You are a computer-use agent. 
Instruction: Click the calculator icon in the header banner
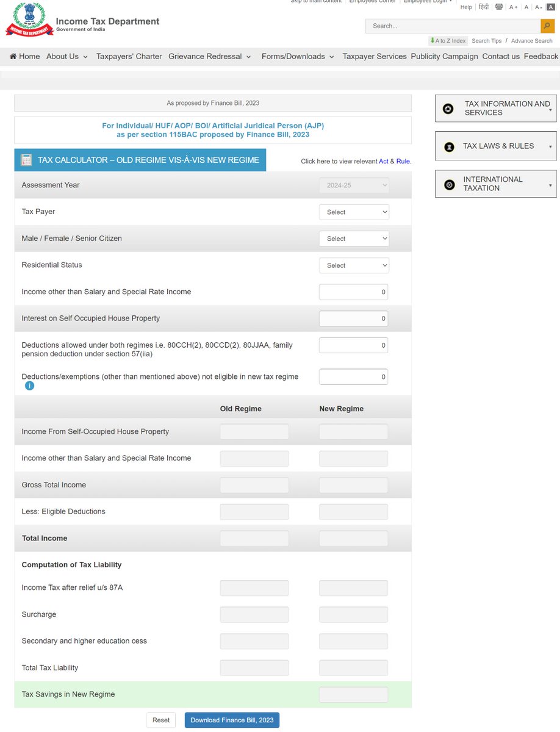(x=26, y=160)
